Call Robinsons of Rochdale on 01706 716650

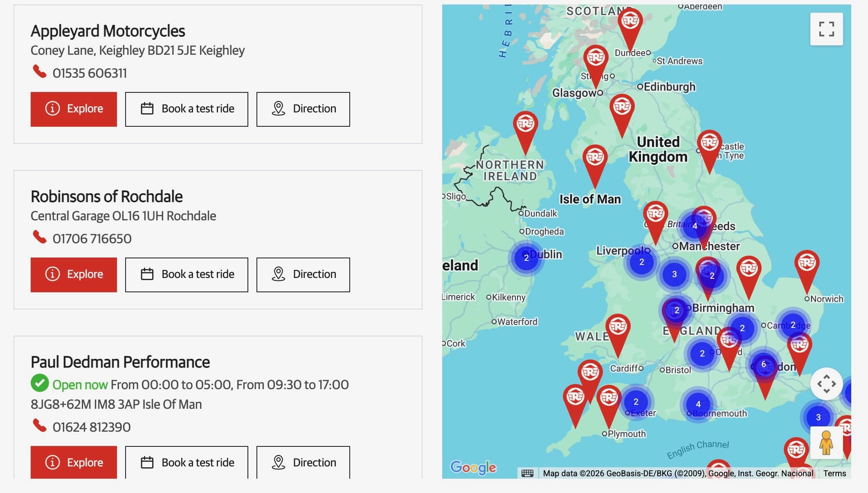point(92,239)
